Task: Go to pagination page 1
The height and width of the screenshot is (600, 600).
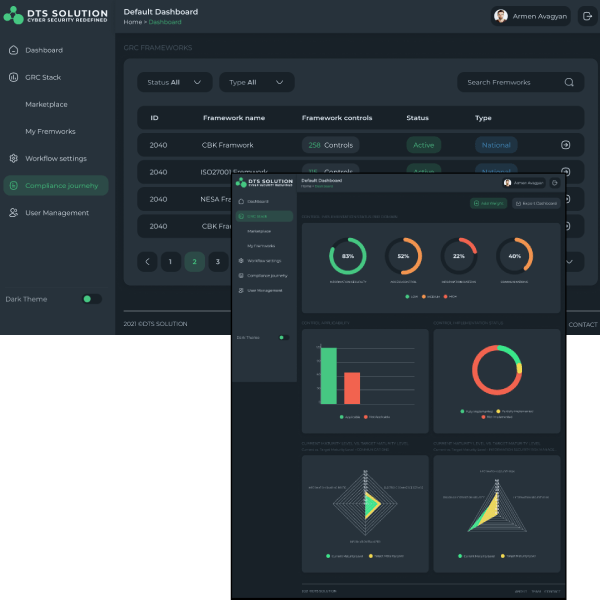Action: tap(170, 262)
